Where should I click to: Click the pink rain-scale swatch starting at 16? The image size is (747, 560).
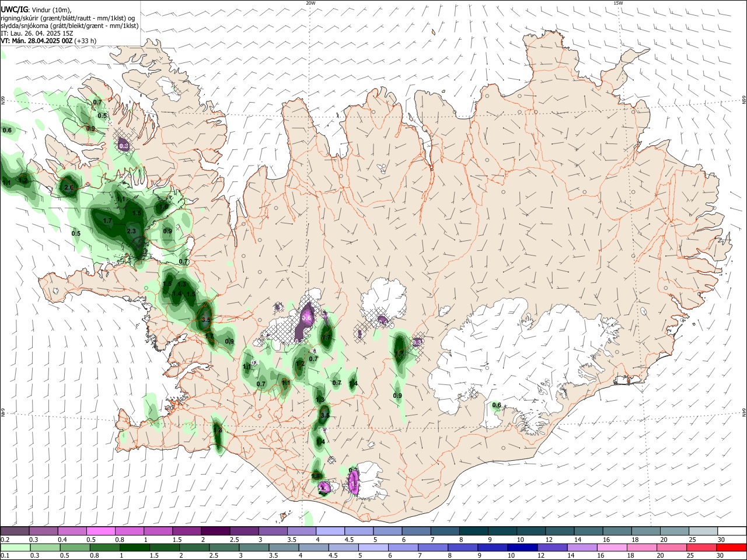[612, 547]
